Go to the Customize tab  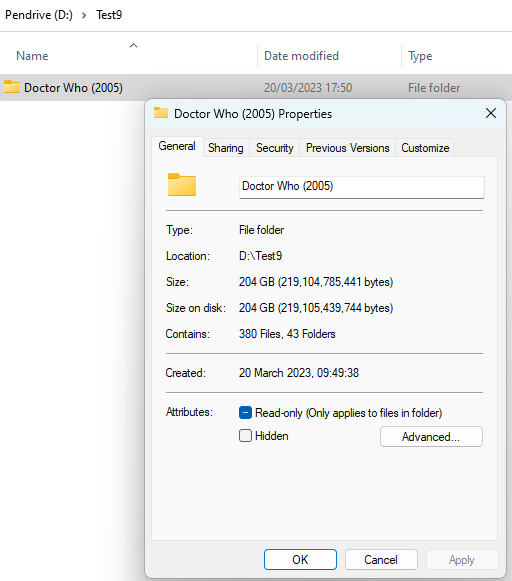(425, 148)
